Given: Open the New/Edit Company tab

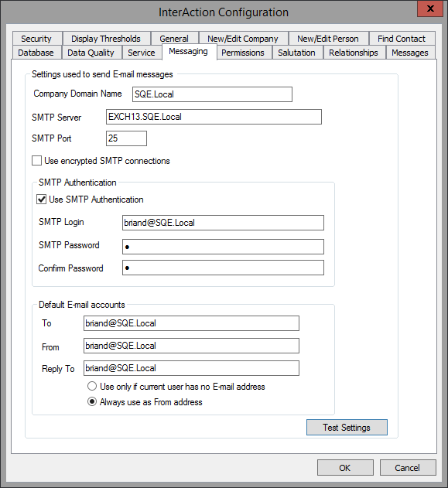Looking at the screenshot, I should 243,39.
